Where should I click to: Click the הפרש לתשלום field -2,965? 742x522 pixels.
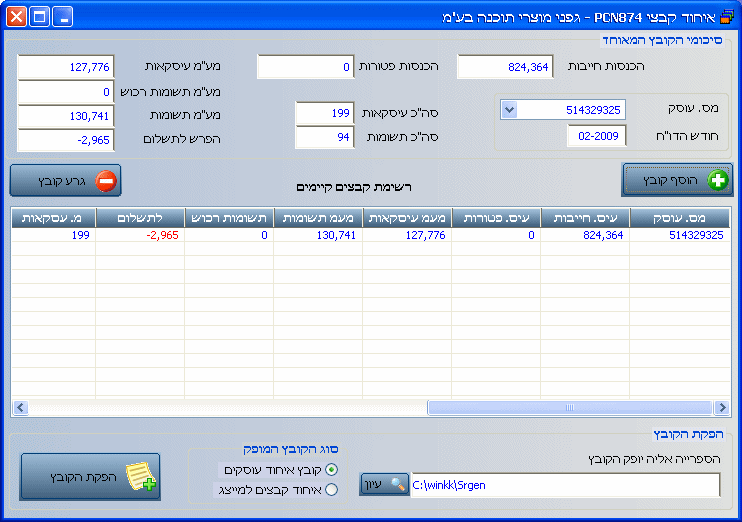pos(66,140)
